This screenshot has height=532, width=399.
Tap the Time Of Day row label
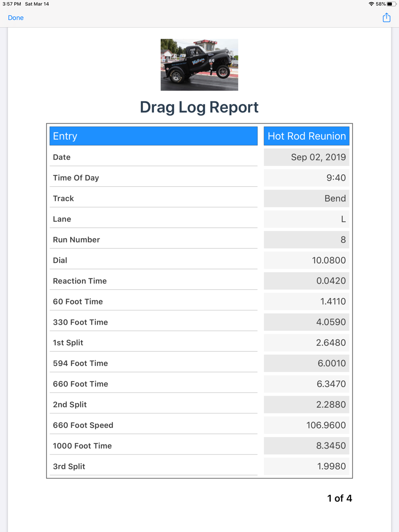76,178
